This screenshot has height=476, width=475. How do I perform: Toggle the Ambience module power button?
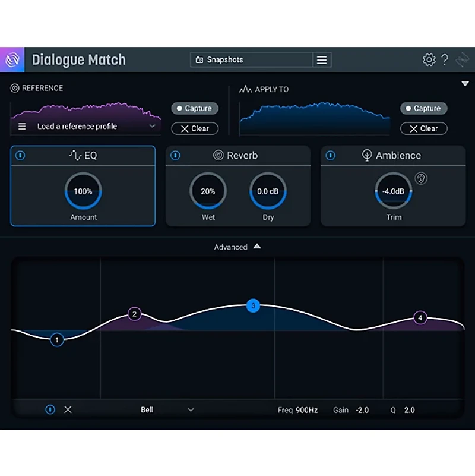(x=330, y=155)
